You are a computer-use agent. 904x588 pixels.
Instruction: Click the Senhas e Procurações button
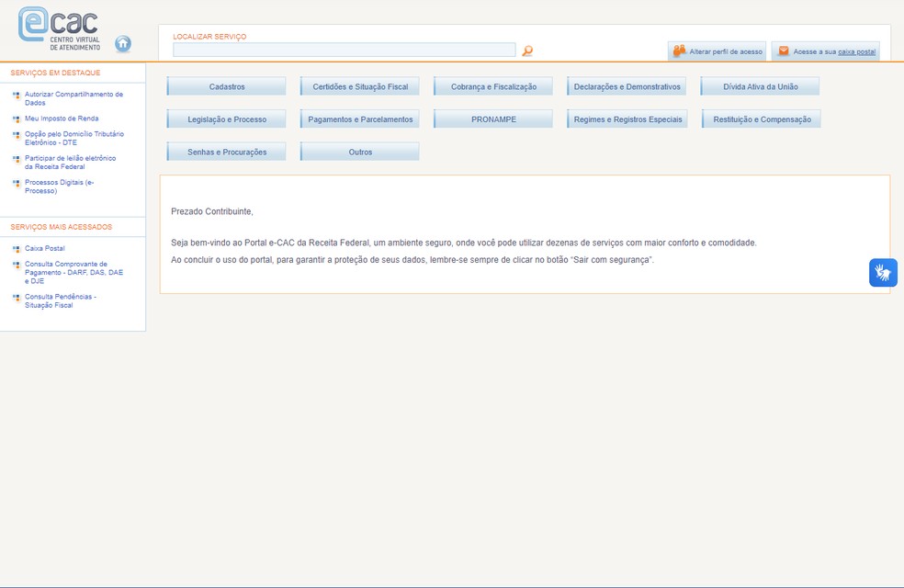(227, 152)
